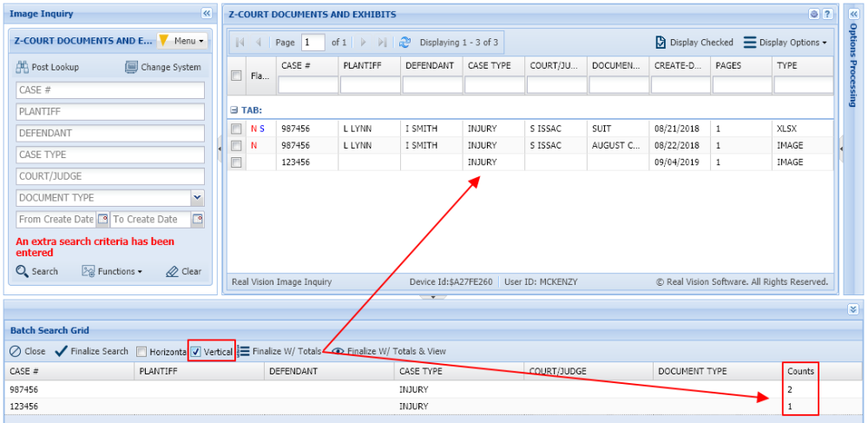Click the bottom splitter collapse arrow
Image resolution: width=868 pixels, height=423 pixels.
(x=433, y=297)
